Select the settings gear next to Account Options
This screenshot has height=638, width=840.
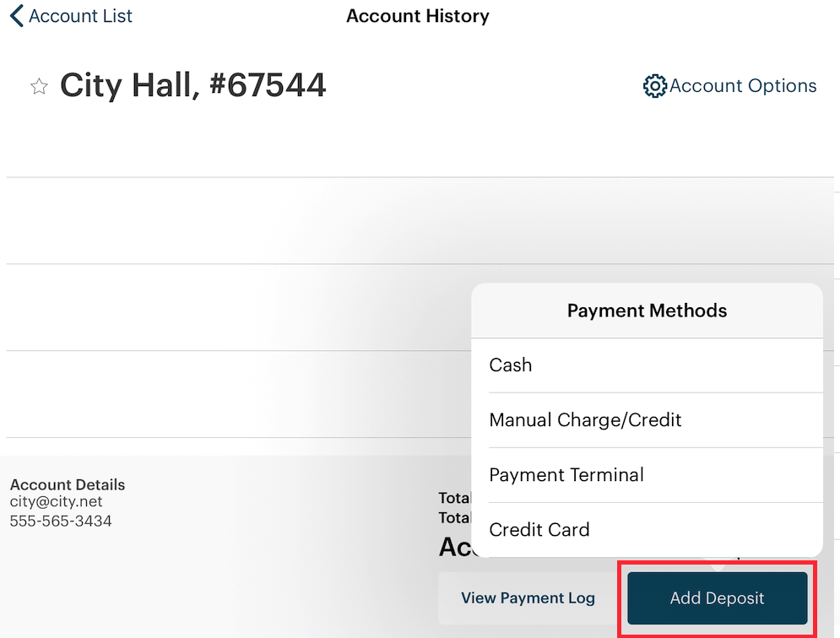coord(654,85)
